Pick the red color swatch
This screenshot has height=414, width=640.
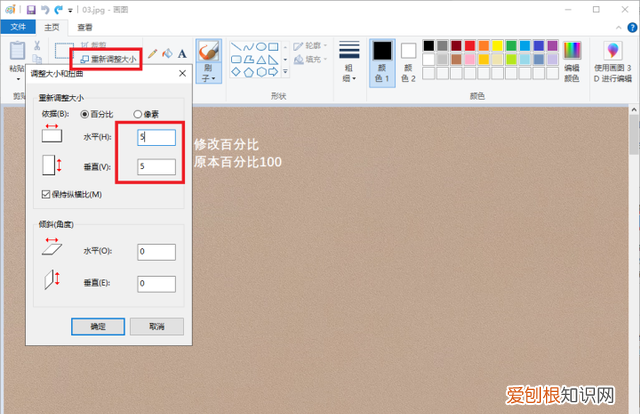pos(470,45)
